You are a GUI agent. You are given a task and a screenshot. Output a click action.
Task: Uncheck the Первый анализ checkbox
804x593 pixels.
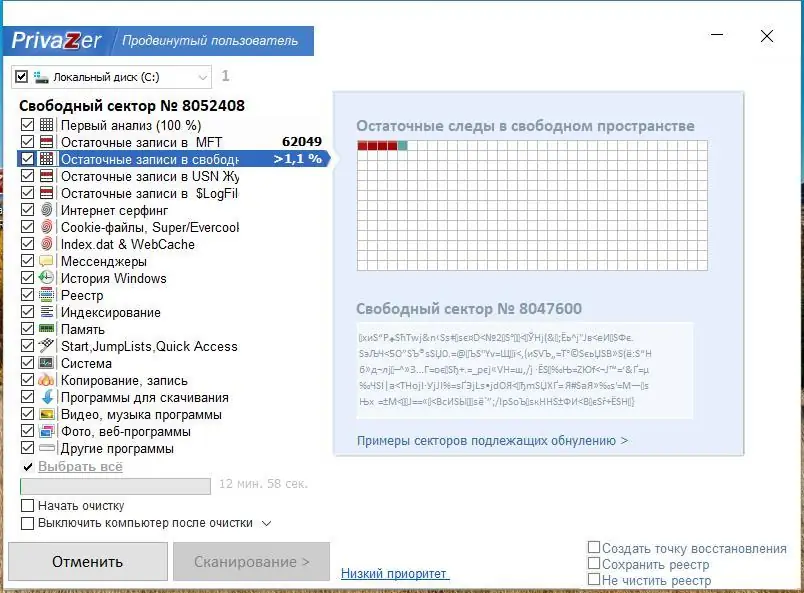click(x=27, y=125)
